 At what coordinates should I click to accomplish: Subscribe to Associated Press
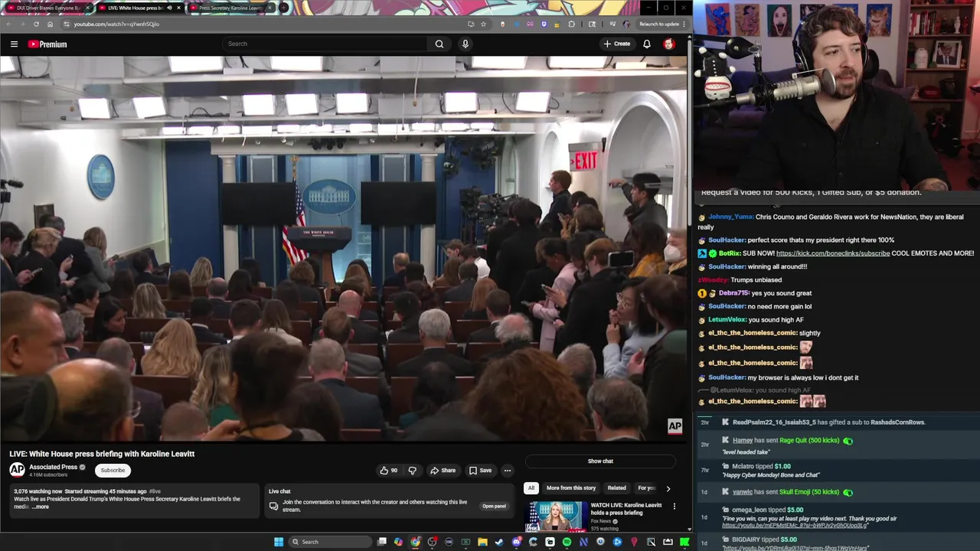[x=113, y=470]
